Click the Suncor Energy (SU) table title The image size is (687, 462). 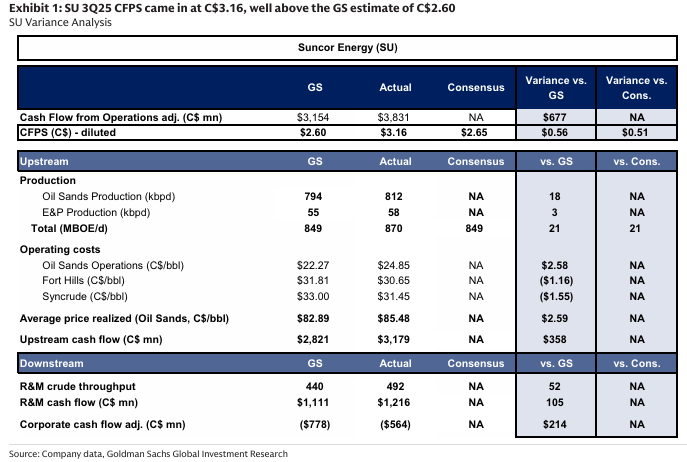[x=343, y=47]
